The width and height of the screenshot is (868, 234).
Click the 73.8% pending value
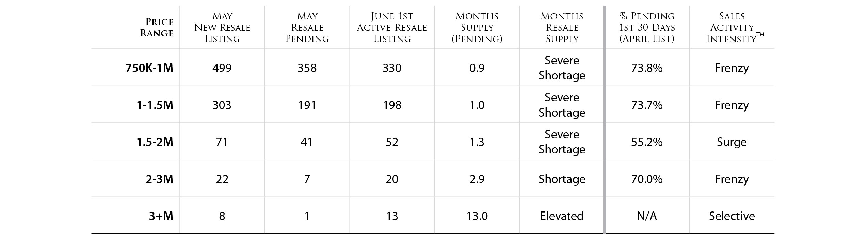coord(647,68)
